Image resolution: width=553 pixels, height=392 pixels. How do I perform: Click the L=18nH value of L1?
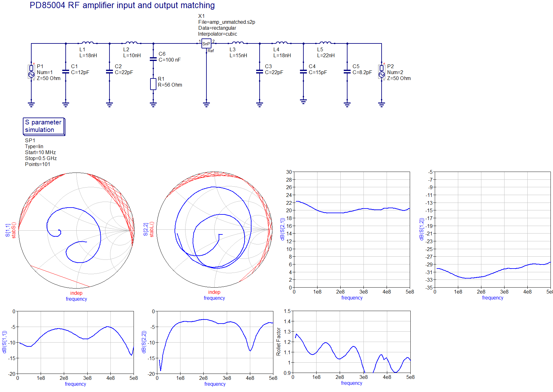coord(88,55)
